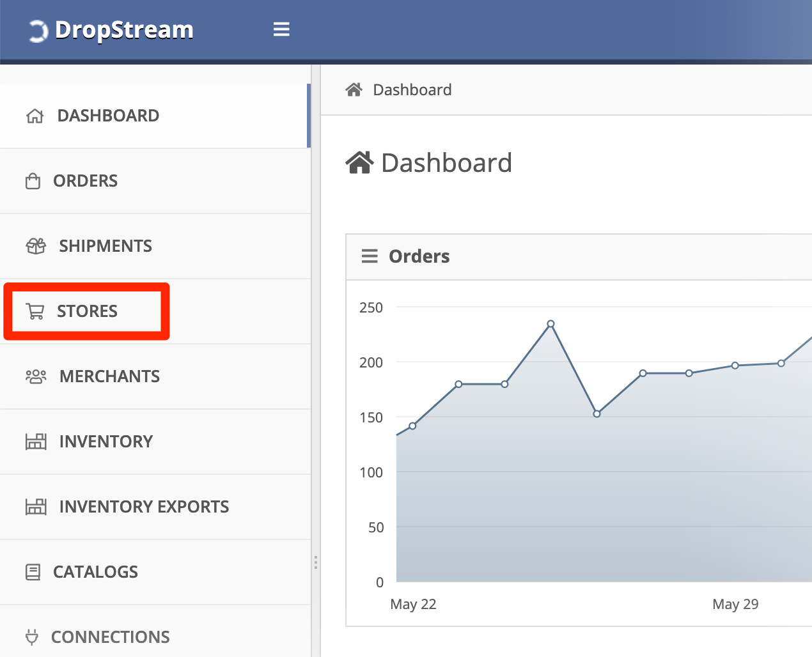Open the Catalogs page
812x657 pixels.
[x=95, y=572]
